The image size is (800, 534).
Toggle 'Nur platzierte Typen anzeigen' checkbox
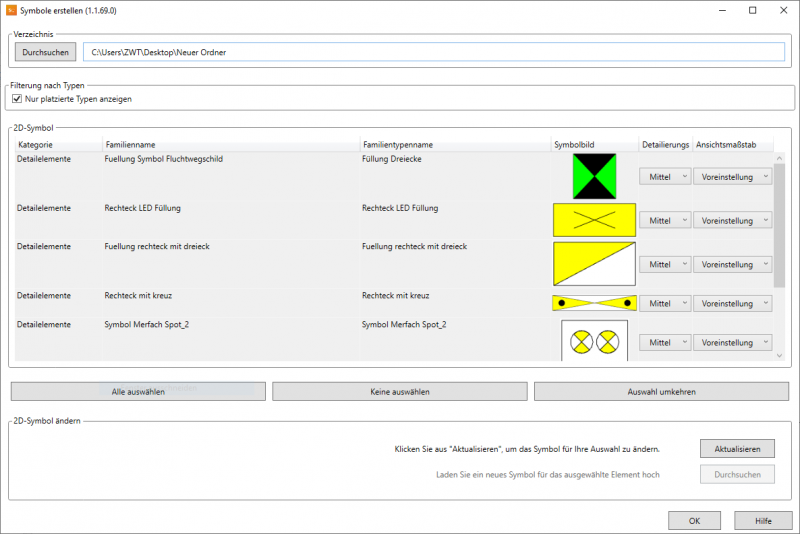tap(17, 99)
